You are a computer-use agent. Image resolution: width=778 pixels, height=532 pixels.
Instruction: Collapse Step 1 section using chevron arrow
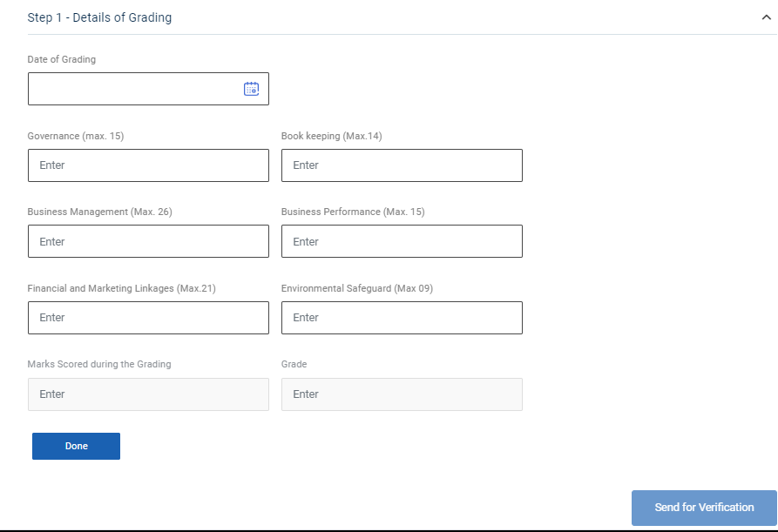[766, 17]
